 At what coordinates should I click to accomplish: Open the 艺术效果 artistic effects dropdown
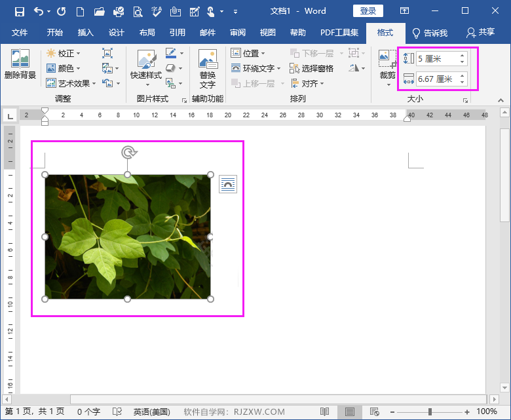[71, 83]
